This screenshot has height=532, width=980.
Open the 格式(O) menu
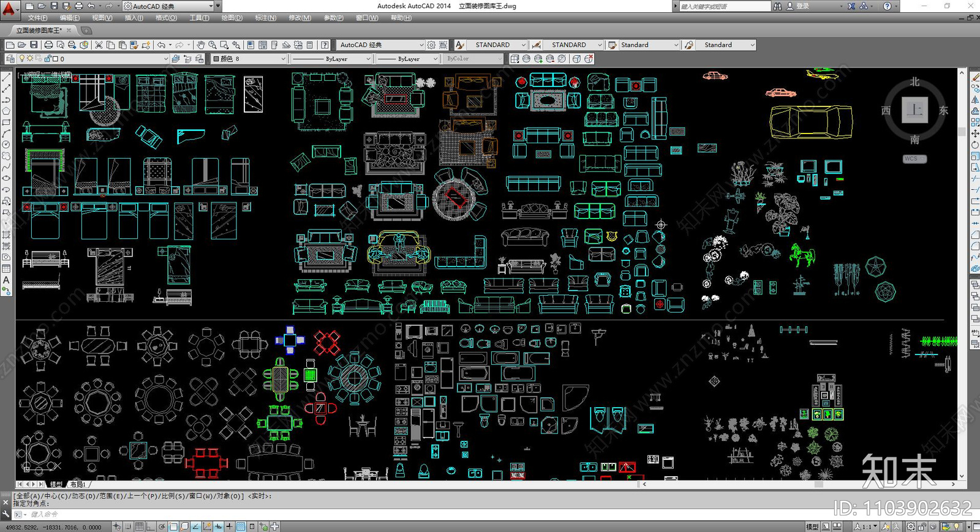click(166, 18)
